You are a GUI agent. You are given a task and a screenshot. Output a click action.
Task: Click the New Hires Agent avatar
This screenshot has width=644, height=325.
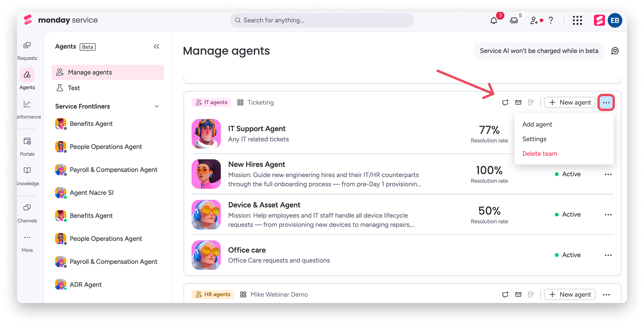(206, 174)
